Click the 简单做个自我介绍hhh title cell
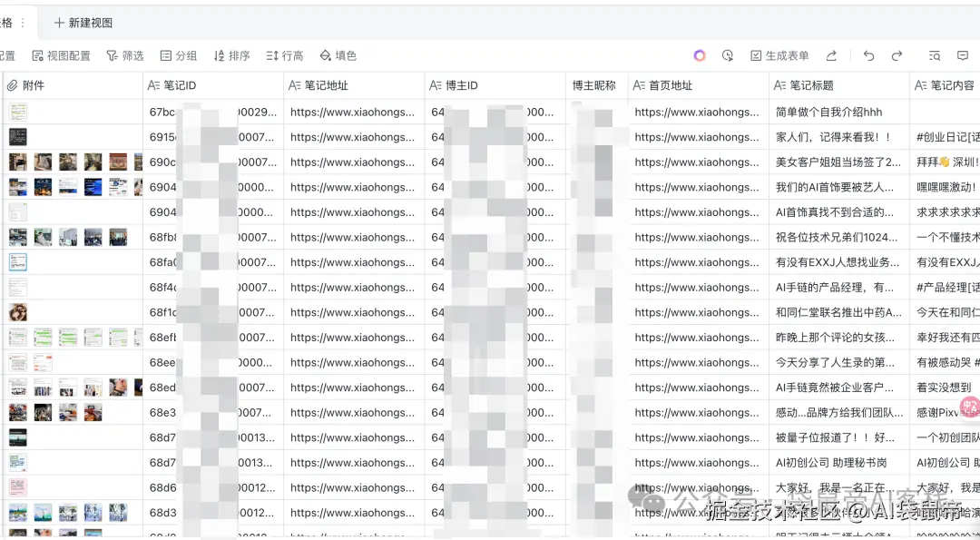Image resolution: width=980 pixels, height=540 pixels. pos(828,113)
